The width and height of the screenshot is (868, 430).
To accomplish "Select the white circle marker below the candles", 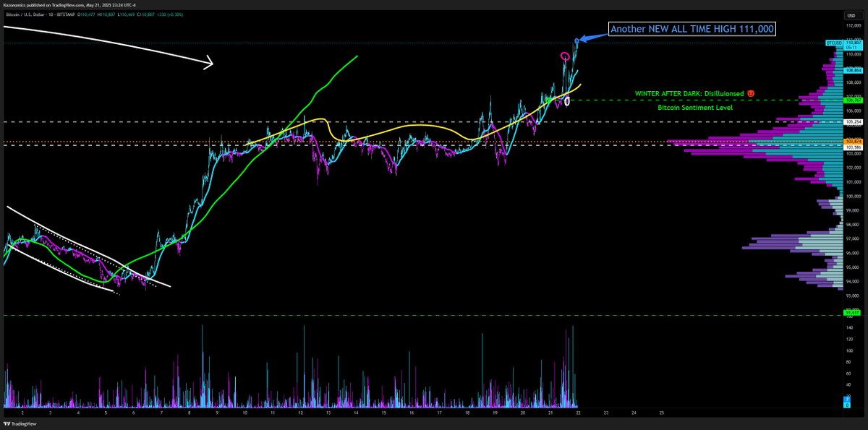I will [568, 101].
